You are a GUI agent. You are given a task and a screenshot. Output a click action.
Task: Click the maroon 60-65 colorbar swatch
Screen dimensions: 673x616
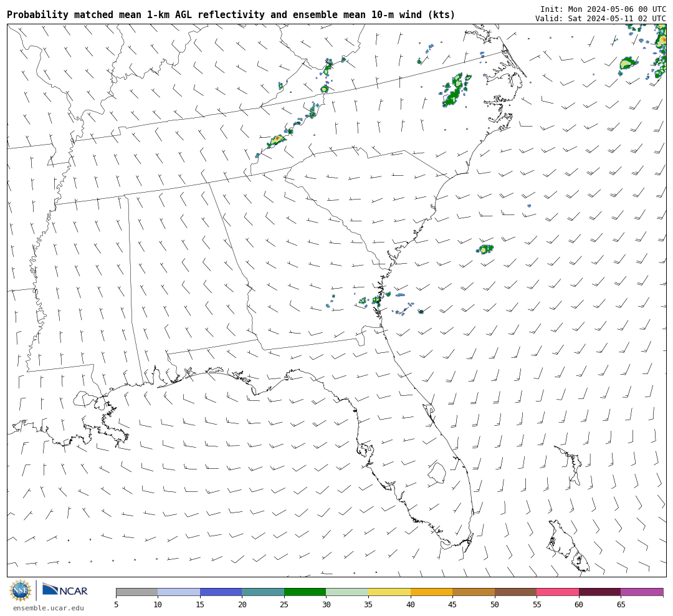click(599, 592)
